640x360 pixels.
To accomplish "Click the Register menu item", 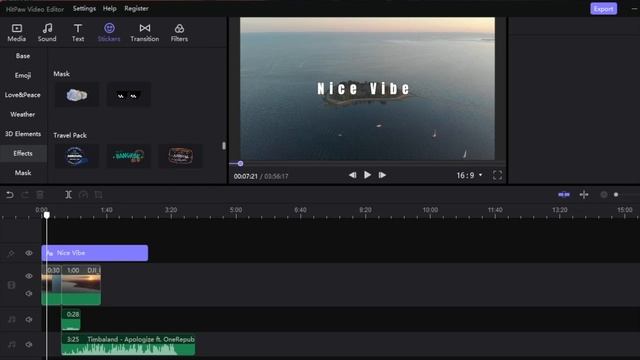I will tap(136, 9).
